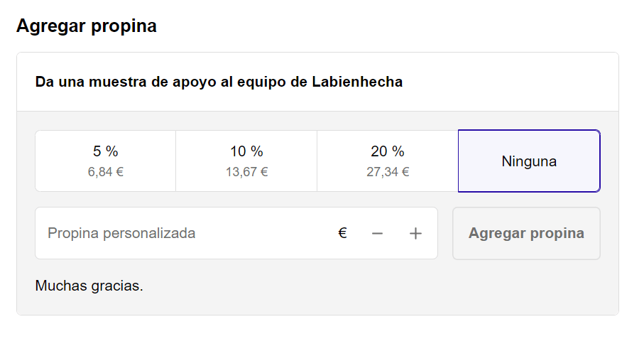Pick the 20 % tip option
Screen dimensions: 644x356
(x=387, y=161)
